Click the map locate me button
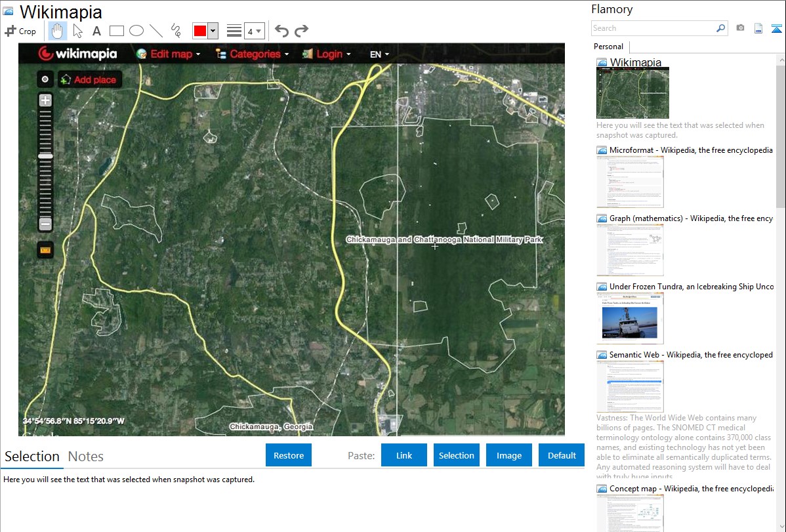Viewport: 786px width, 532px height. pyautogui.click(x=45, y=79)
